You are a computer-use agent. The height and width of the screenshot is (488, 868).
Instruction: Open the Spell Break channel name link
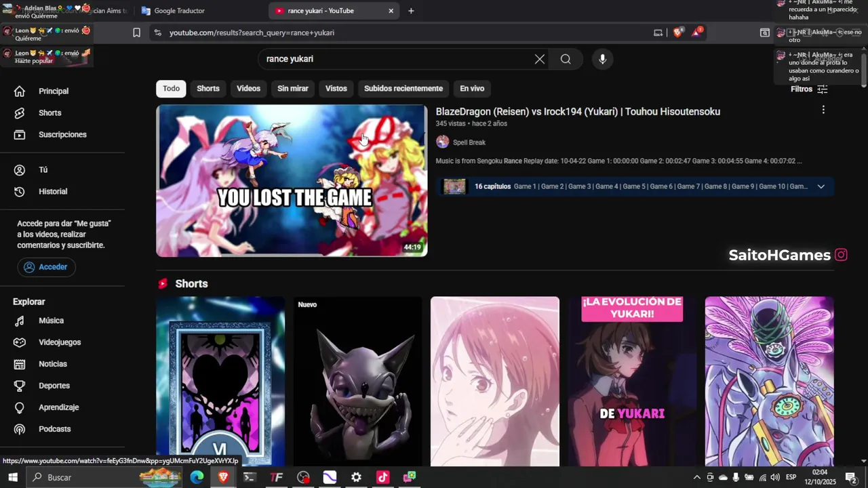point(469,142)
